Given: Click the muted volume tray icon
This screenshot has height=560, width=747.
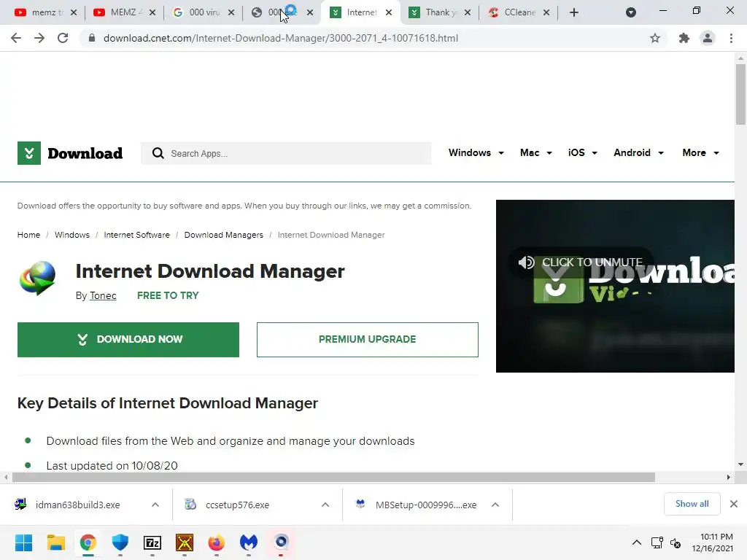Looking at the screenshot, I should [x=676, y=542].
